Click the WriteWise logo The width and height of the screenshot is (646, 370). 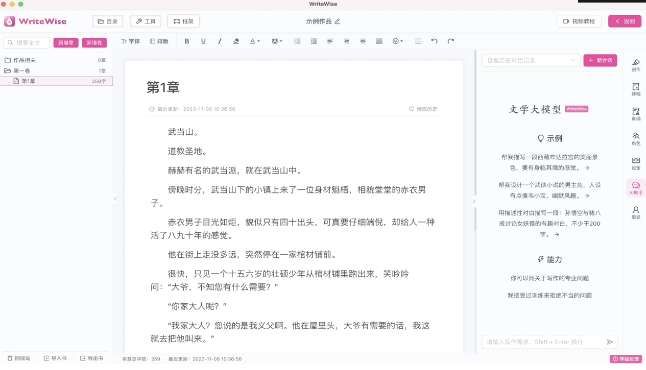35,21
